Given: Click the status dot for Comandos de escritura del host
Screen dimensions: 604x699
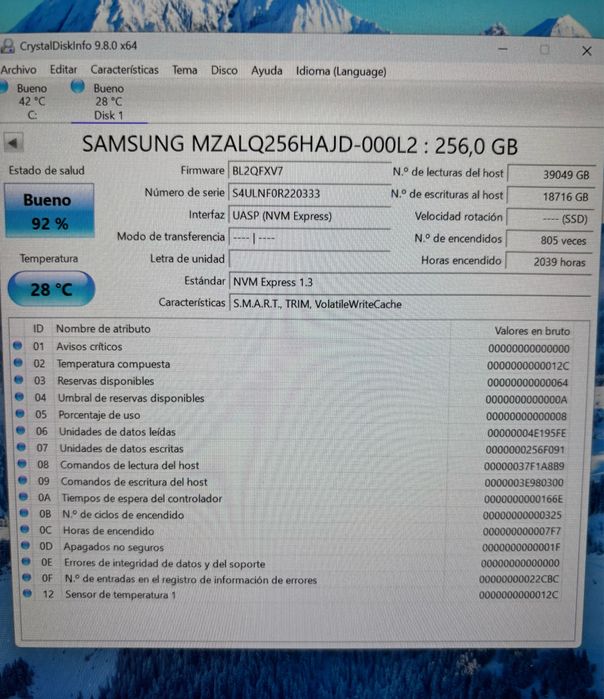Looking at the screenshot, I should [23, 480].
